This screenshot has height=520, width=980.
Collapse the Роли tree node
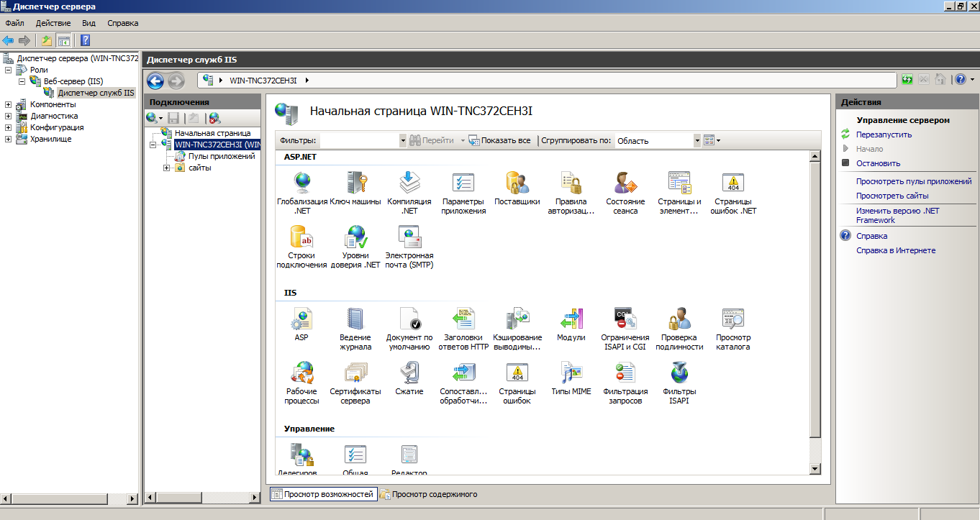[x=8, y=70]
